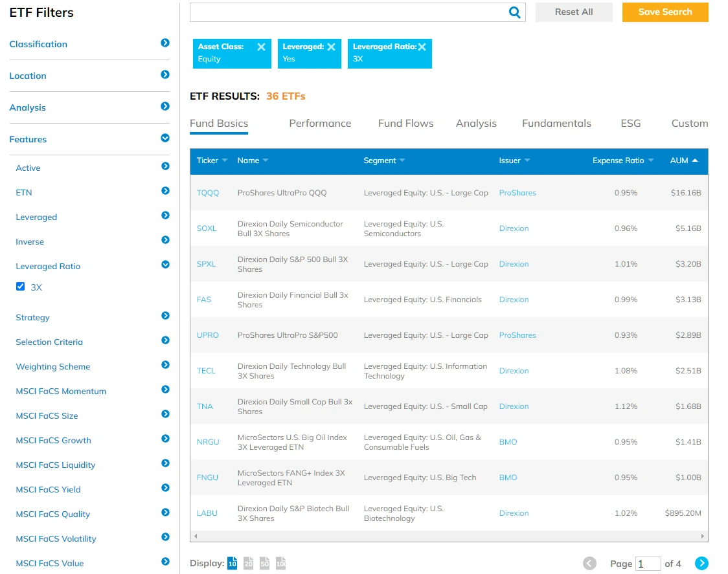Open the SPXL ticker link

tap(206, 264)
